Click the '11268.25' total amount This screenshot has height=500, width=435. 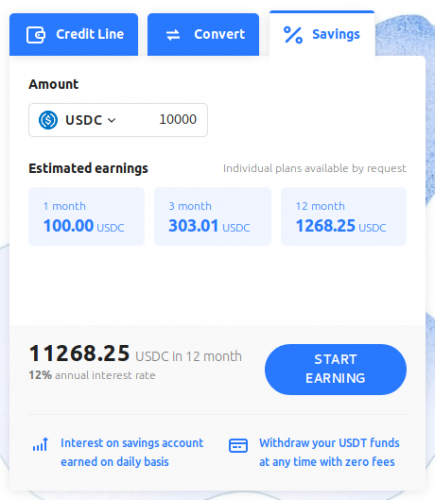click(x=79, y=353)
